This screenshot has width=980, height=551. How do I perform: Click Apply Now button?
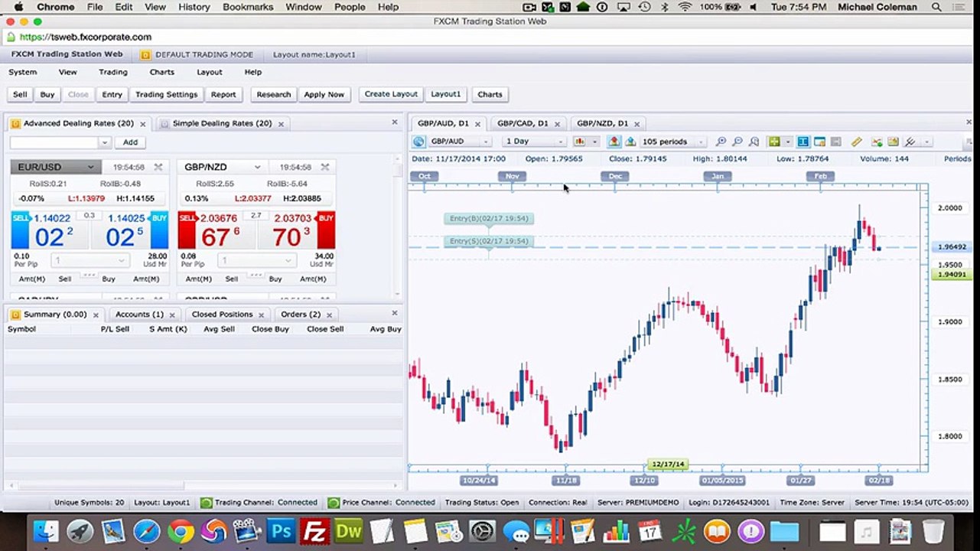click(324, 94)
